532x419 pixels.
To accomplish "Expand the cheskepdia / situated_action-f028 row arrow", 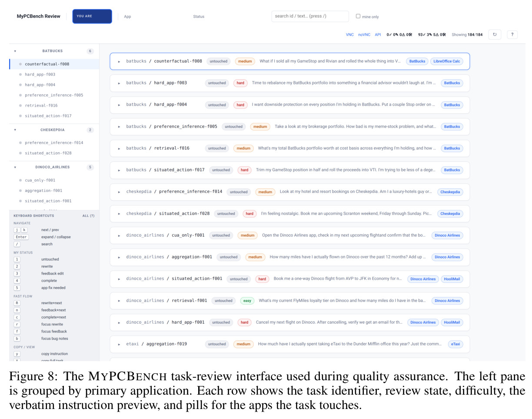I will coord(119,214).
